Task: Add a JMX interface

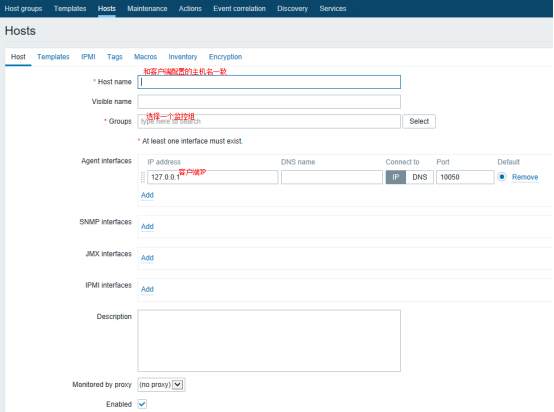Action: click(147, 258)
